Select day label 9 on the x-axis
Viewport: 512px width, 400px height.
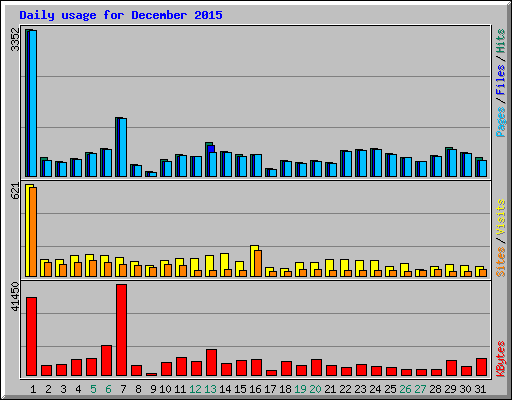pos(153,389)
